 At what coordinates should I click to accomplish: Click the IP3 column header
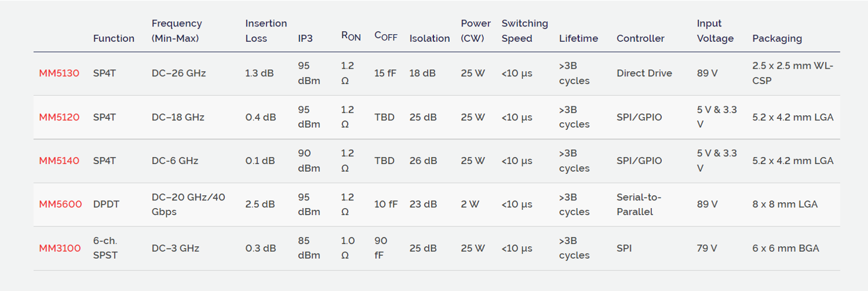click(305, 38)
